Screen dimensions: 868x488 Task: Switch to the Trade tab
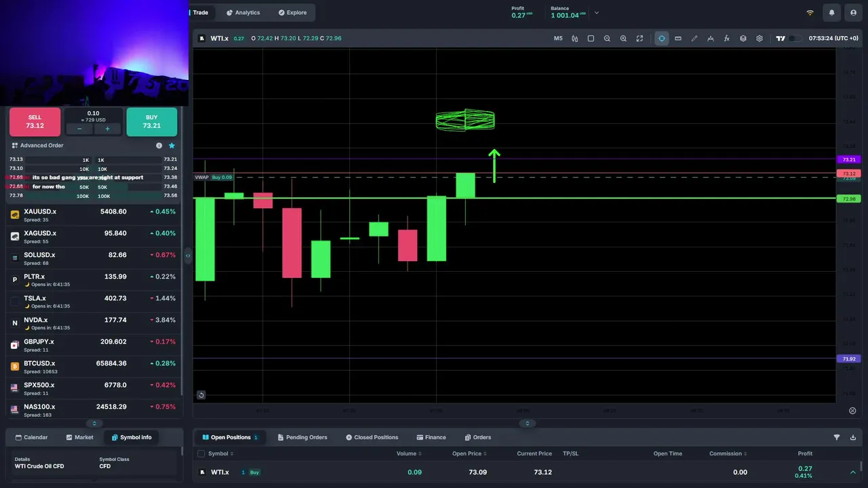(x=201, y=13)
